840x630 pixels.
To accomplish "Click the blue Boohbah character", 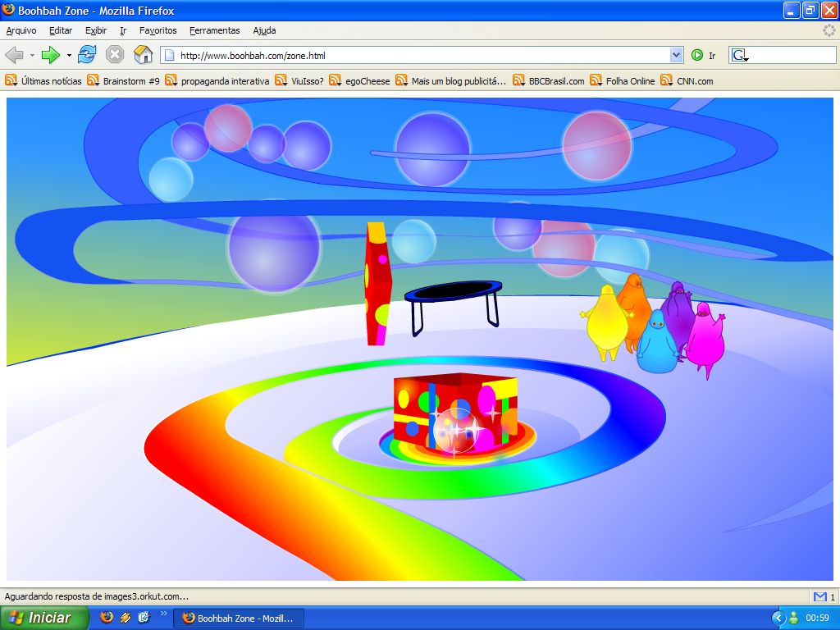I will (656, 343).
